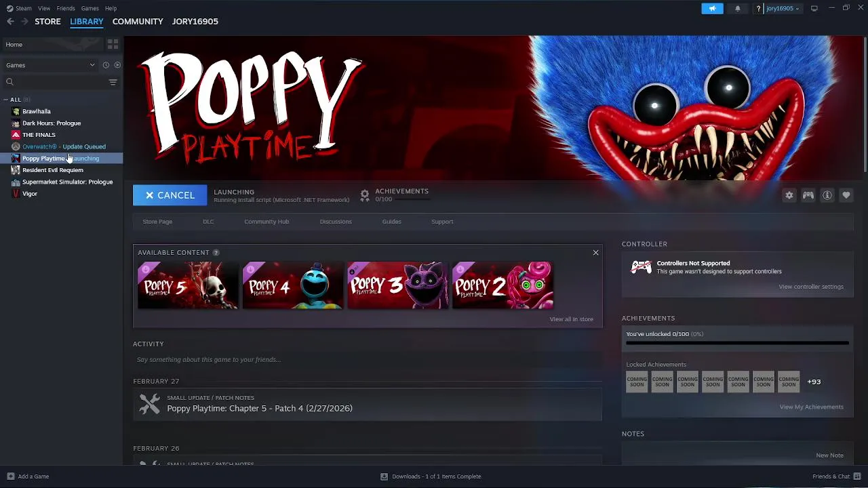868x488 pixels.
Task: Click View all in store
Action: 571,319
